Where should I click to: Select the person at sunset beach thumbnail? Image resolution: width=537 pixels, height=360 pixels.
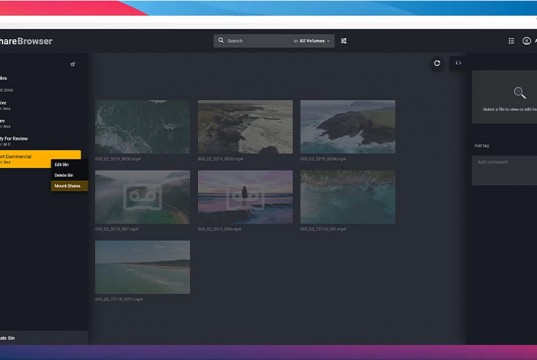[x=245, y=197]
